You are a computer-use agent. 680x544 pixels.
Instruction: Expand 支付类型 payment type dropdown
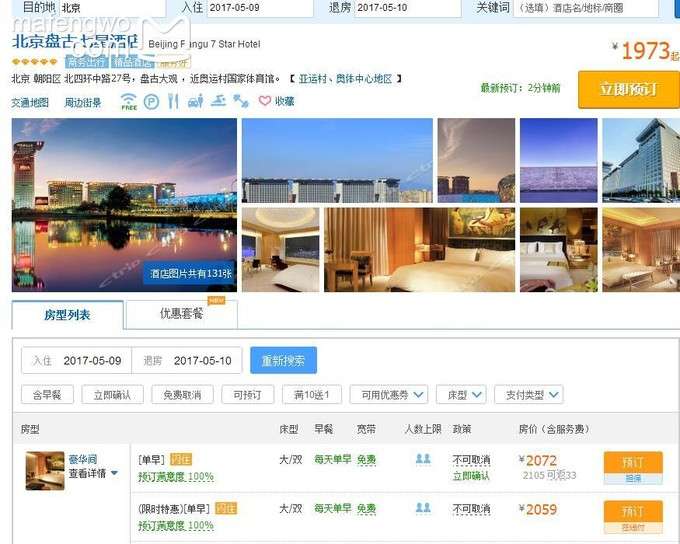(x=529, y=395)
